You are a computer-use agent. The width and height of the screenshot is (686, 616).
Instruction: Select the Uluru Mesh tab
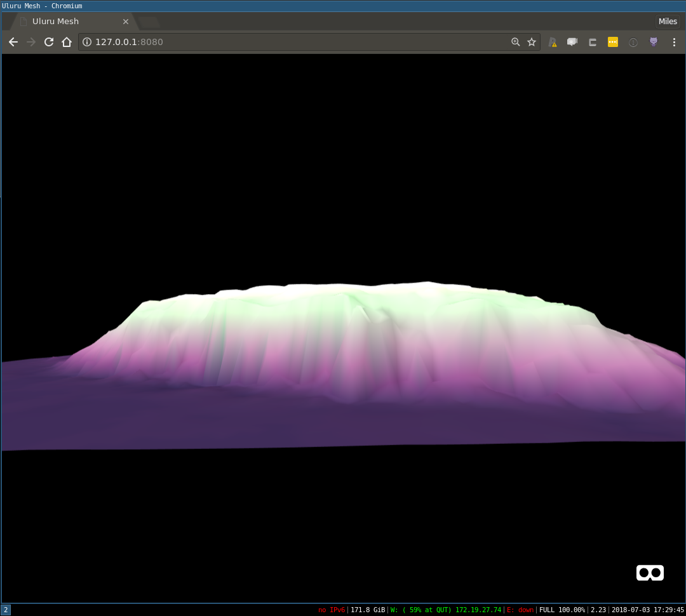pyautogui.click(x=70, y=22)
